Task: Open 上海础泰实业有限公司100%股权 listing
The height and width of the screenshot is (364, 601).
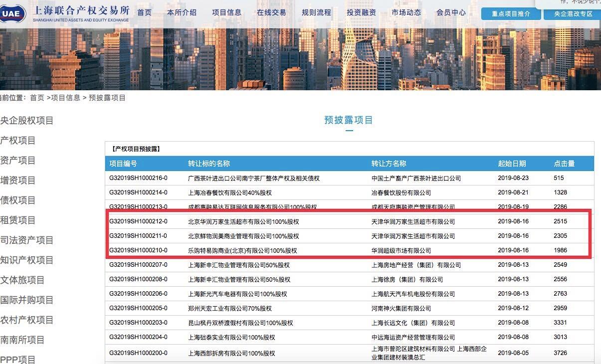Action: click(231, 337)
